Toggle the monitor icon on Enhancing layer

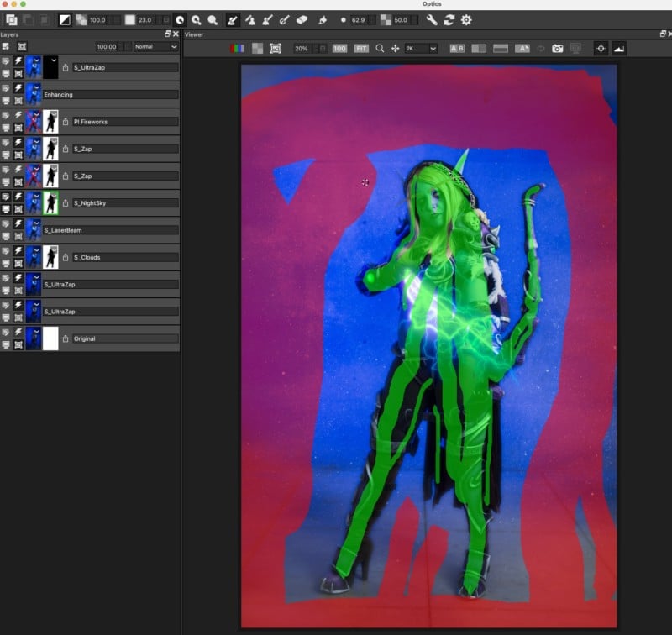point(6,101)
